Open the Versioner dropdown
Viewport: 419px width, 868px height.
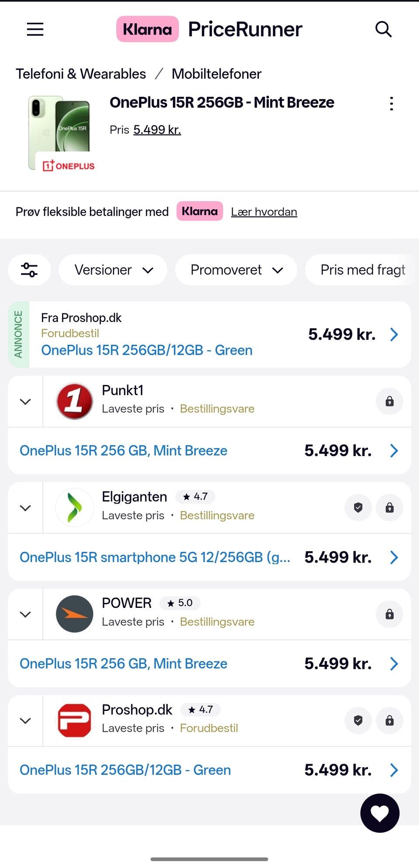tap(113, 270)
